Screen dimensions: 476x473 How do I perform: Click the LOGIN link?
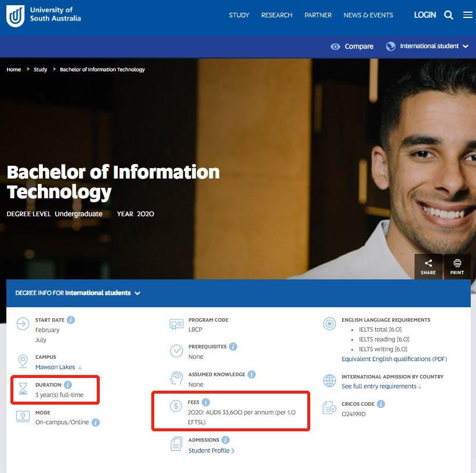pos(425,15)
